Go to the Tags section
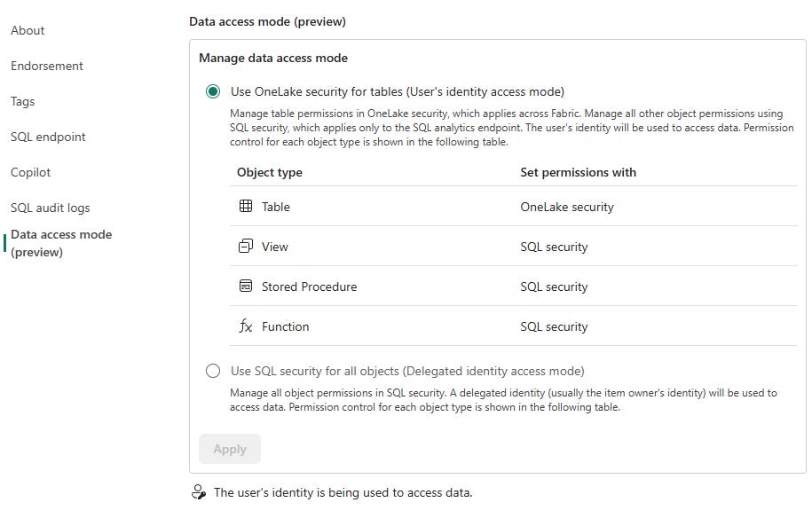 [23, 101]
